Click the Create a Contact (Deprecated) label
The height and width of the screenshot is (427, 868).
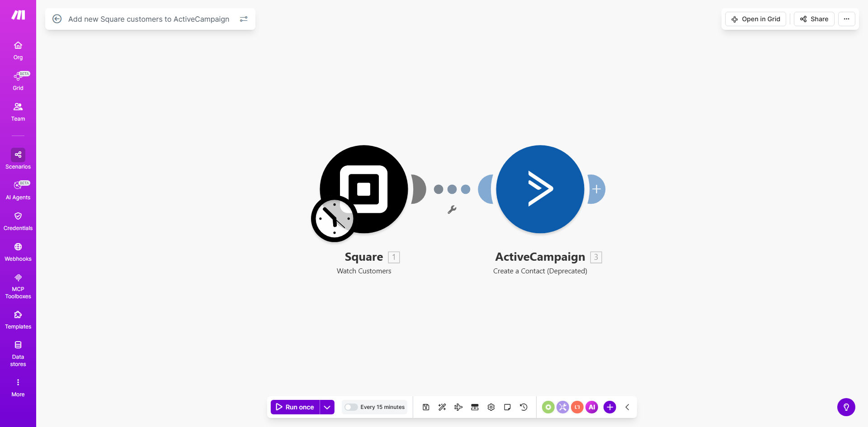(540, 271)
